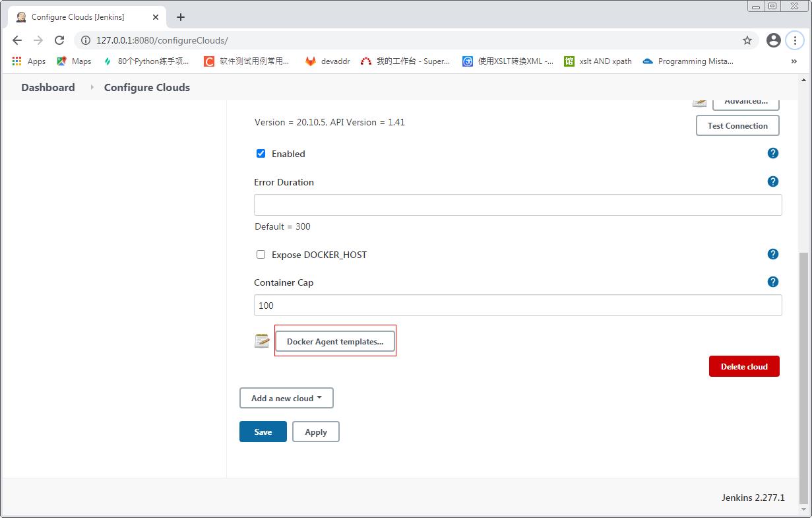Click the Test Connection button
Image resolution: width=812 pixels, height=518 pixels.
click(737, 125)
